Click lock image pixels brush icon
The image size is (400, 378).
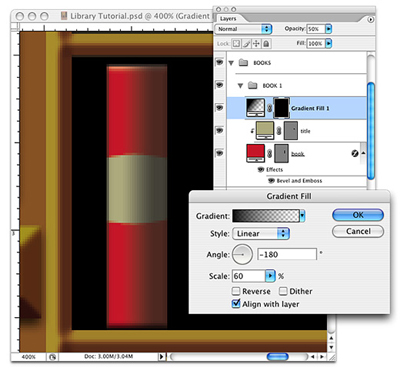246,44
